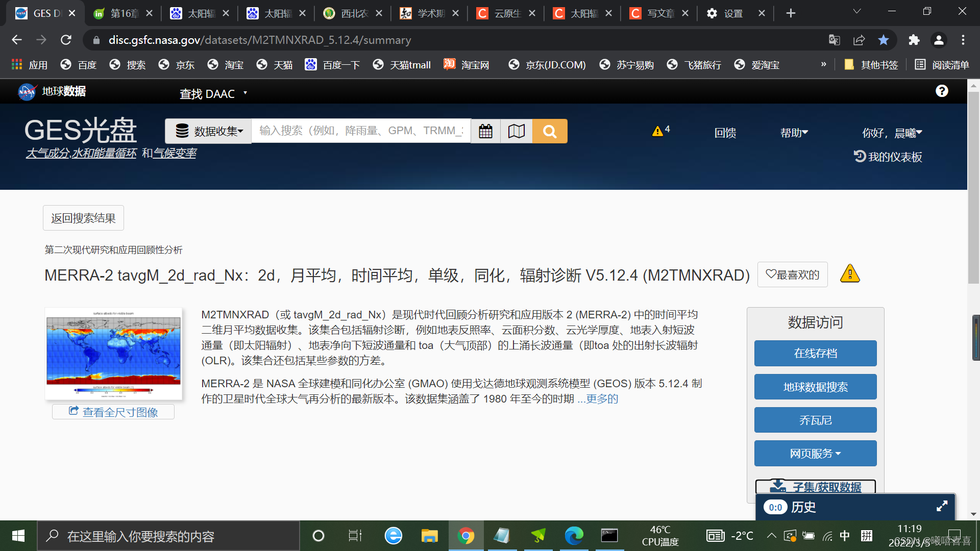Expand the 查找 DAAC dropdown
This screenshot has height=551, width=980.
point(213,94)
